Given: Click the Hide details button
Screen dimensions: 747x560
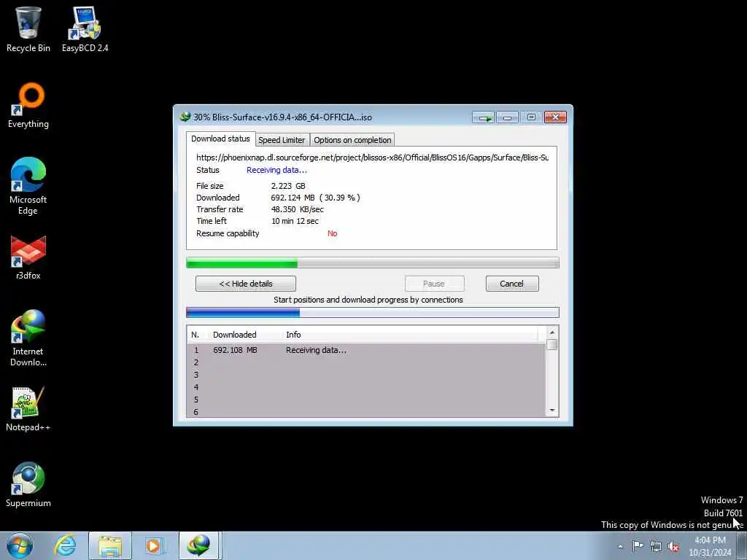Looking at the screenshot, I should 246,284.
